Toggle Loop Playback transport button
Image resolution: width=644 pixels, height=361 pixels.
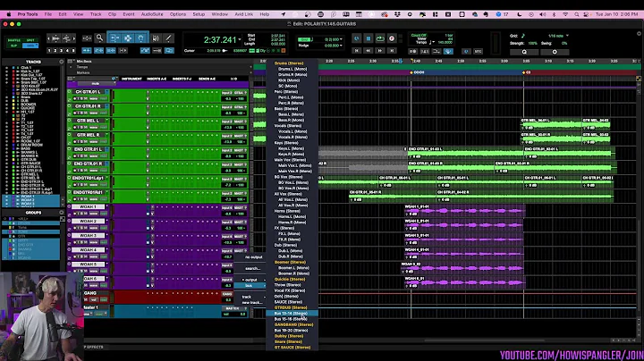(380, 38)
